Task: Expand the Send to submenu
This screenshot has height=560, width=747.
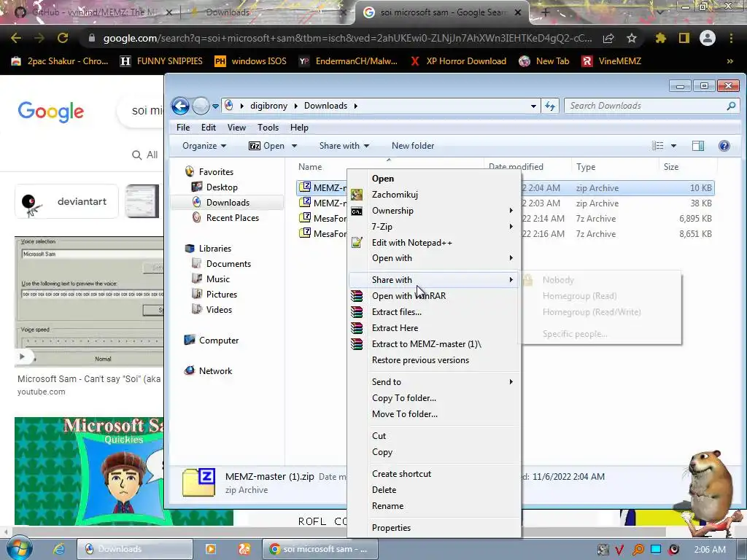Action: point(433,382)
